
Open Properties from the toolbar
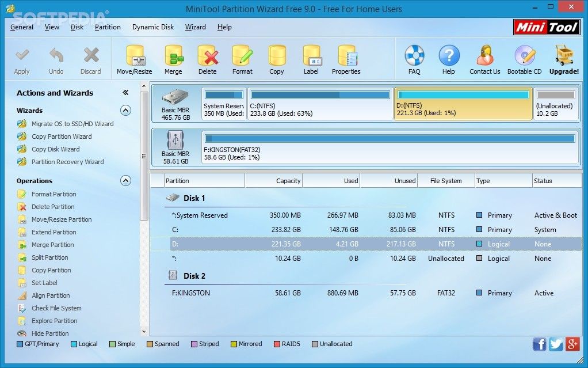coord(346,55)
